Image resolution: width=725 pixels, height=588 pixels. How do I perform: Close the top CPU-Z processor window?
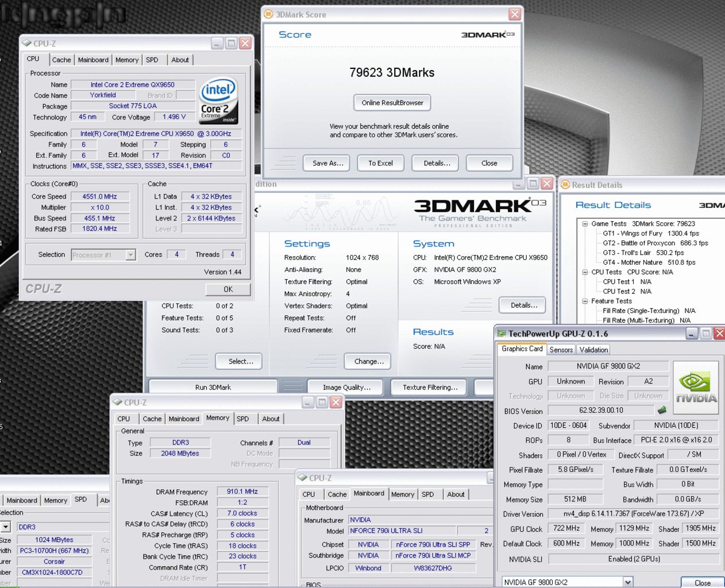[x=245, y=43]
